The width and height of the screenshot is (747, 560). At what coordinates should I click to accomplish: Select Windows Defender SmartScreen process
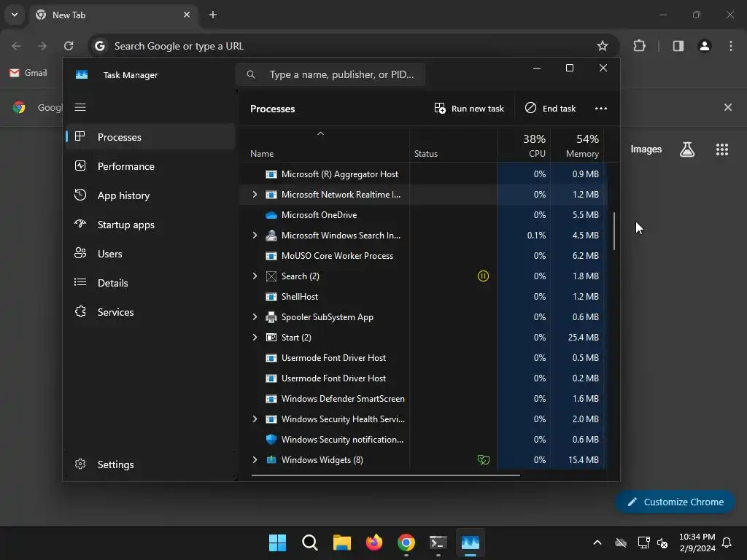tap(422, 399)
